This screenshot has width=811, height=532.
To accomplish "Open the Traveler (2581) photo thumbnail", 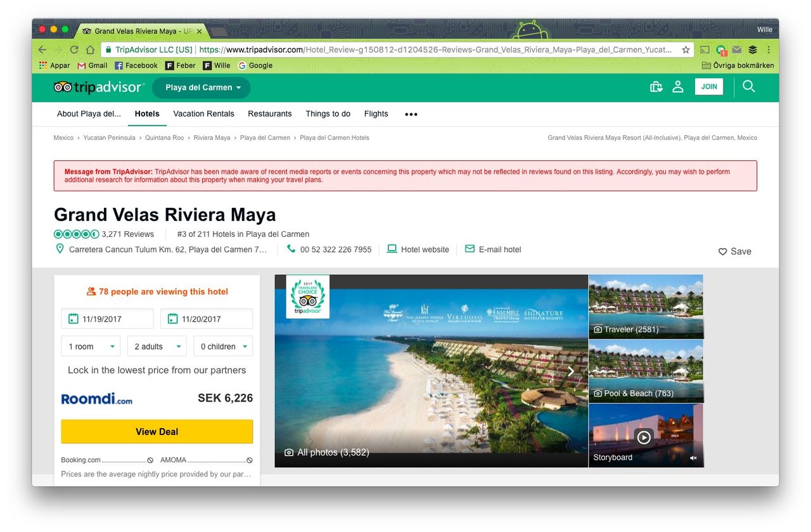I will (646, 307).
